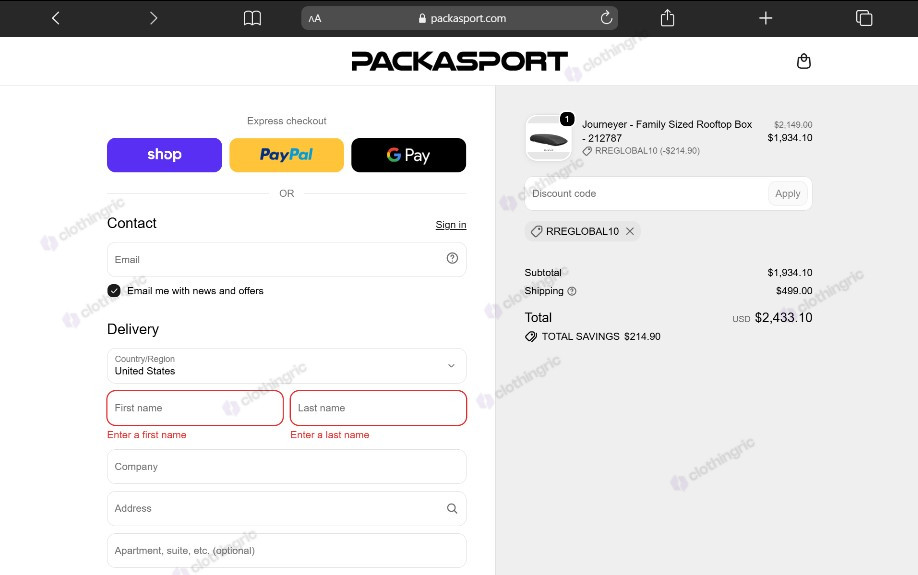The image size is (918, 575).
Task: Pay with Shop Pay button
Action: click(165, 155)
